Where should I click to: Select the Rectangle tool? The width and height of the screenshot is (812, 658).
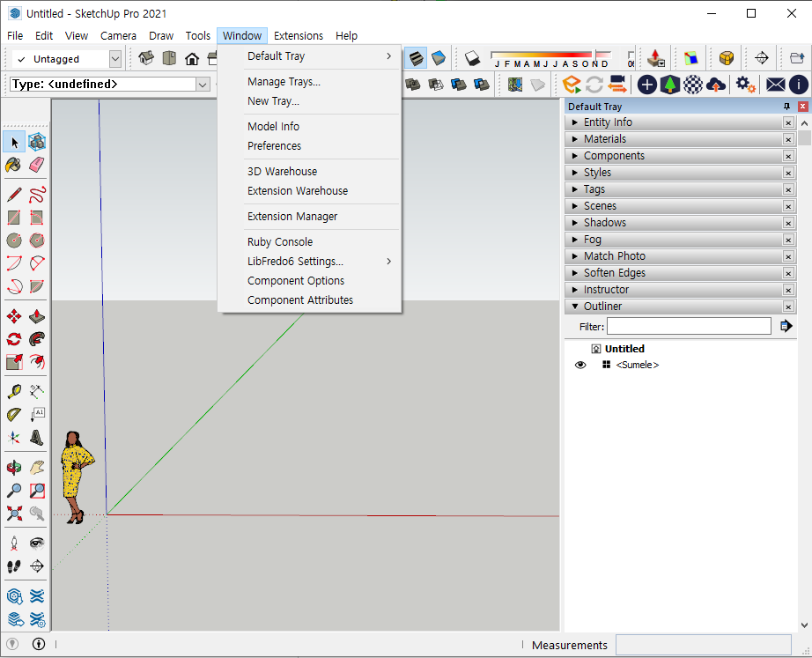point(14,218)
